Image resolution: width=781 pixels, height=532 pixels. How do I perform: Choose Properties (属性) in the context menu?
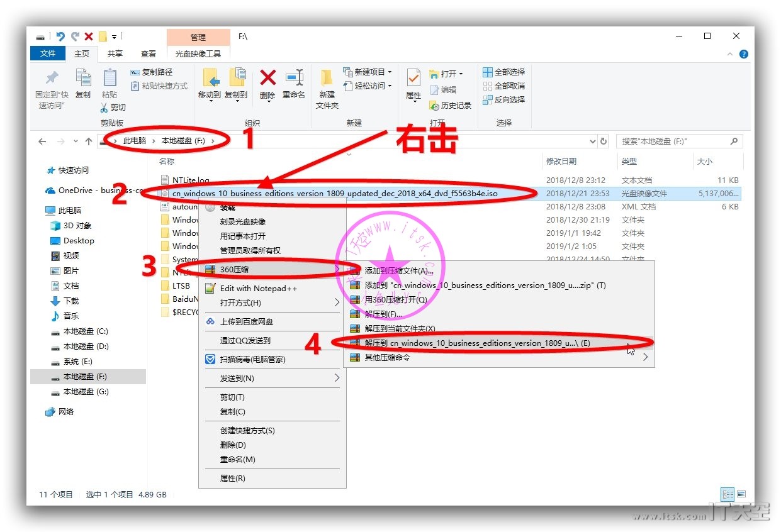[272, 479]
